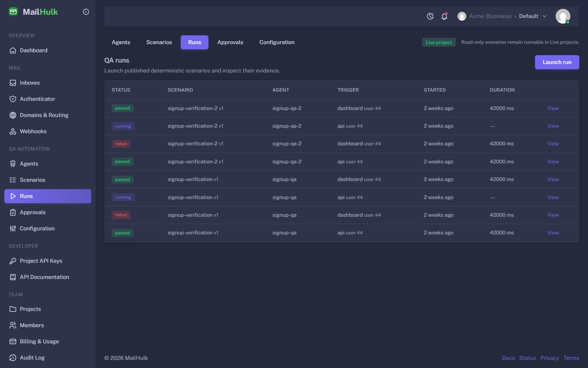Viewport: 588px width, 368px height.
Task: Switch to the Approvals tab
Action: 230,42
